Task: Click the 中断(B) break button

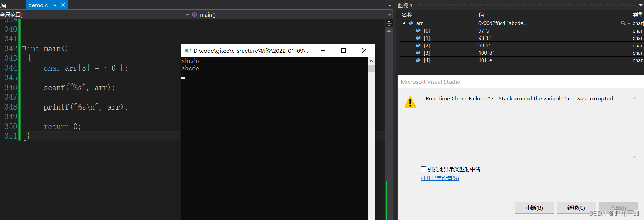Action: coord(534,208)
